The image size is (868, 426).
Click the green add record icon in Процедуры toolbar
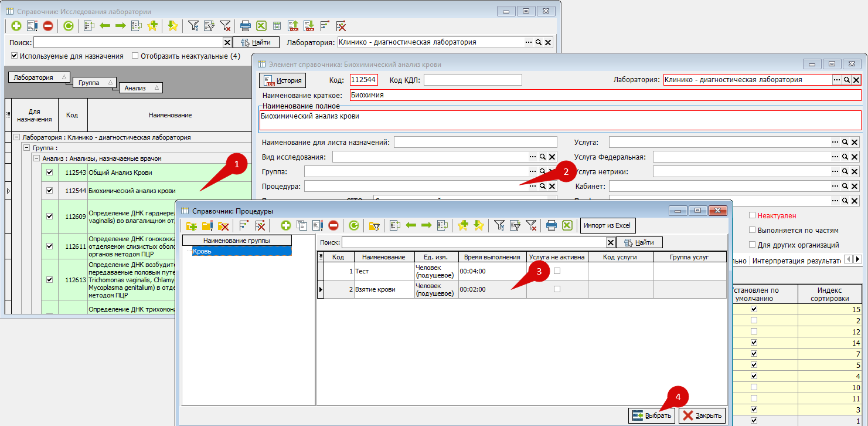[285, 225]
